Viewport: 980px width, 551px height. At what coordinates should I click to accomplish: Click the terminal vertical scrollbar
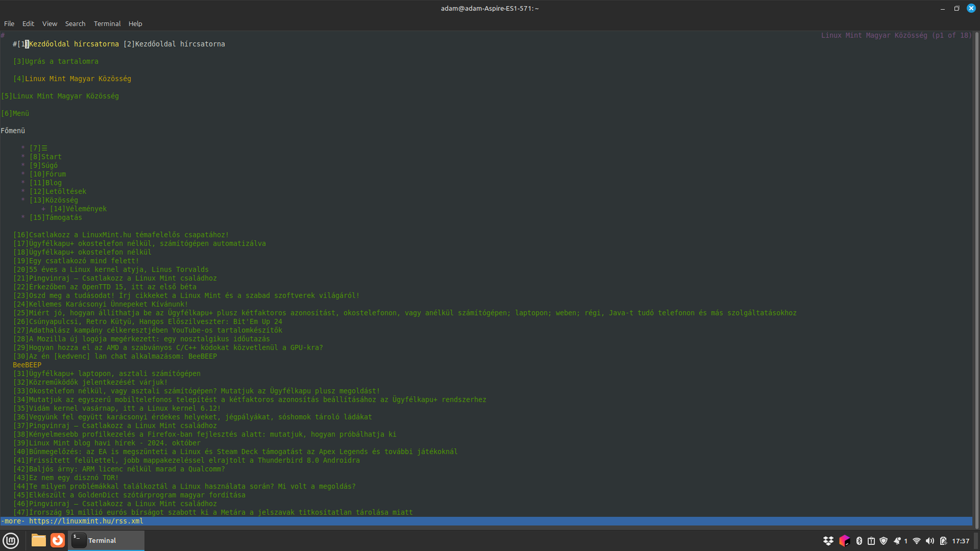pos(976,280)
